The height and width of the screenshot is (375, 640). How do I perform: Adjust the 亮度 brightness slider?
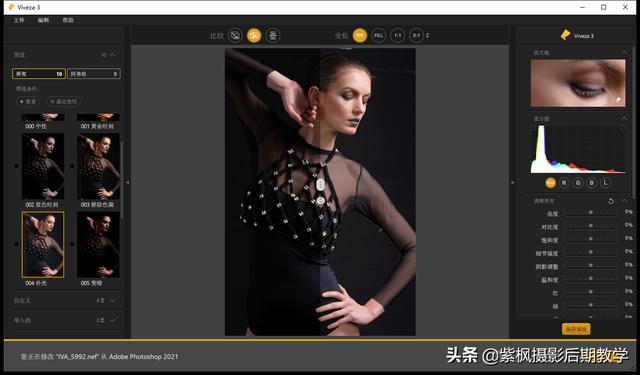click(591, 213)
